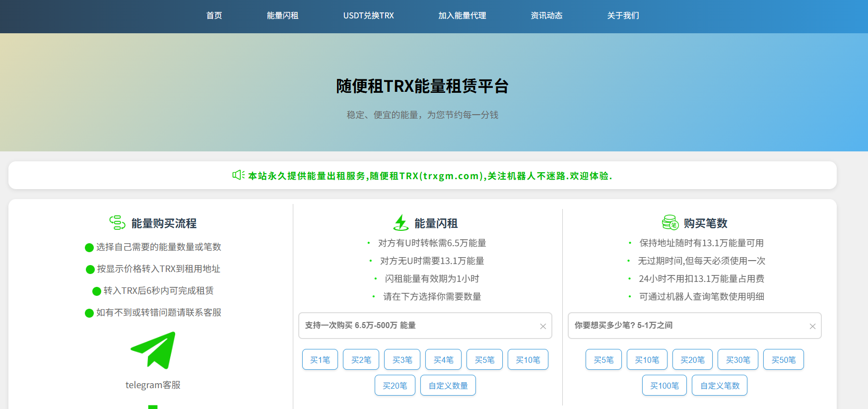Click the 自定义笔数 button
Screen dimensions: 868x409
tap(720, 386)
